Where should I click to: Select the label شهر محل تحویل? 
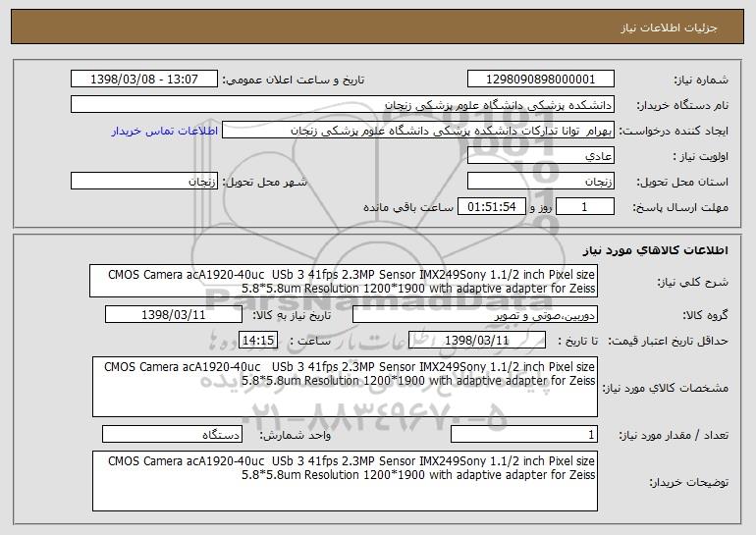point(264,183)
